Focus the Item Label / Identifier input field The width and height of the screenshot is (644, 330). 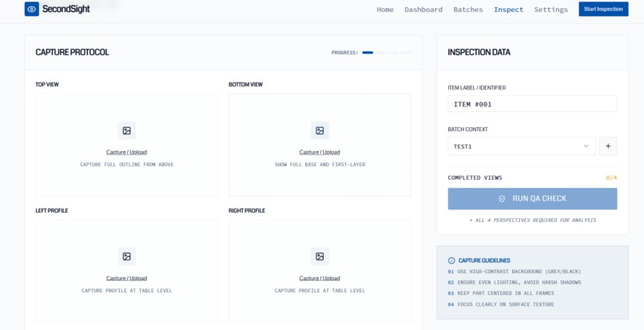[x=532, y=104]
